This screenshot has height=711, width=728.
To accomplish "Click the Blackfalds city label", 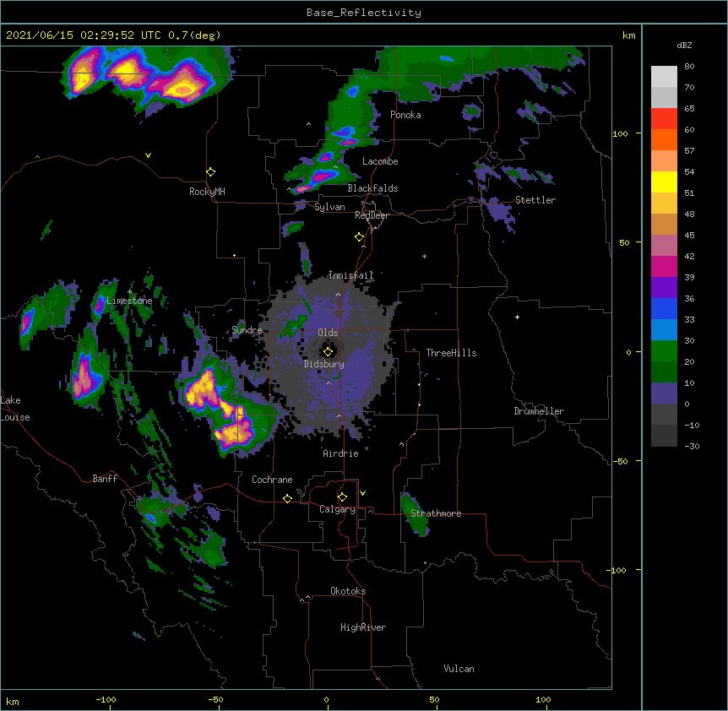I will pos(372,188).
